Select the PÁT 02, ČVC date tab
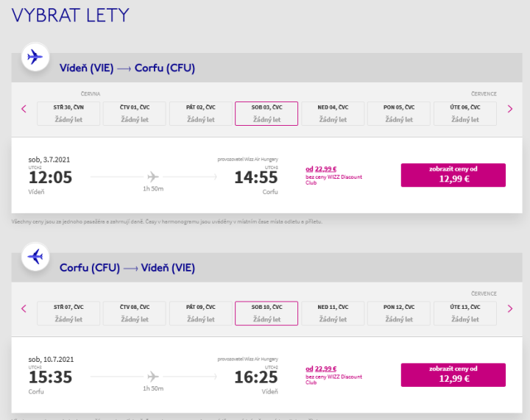The image size is (530, 420). coord(200,113)
